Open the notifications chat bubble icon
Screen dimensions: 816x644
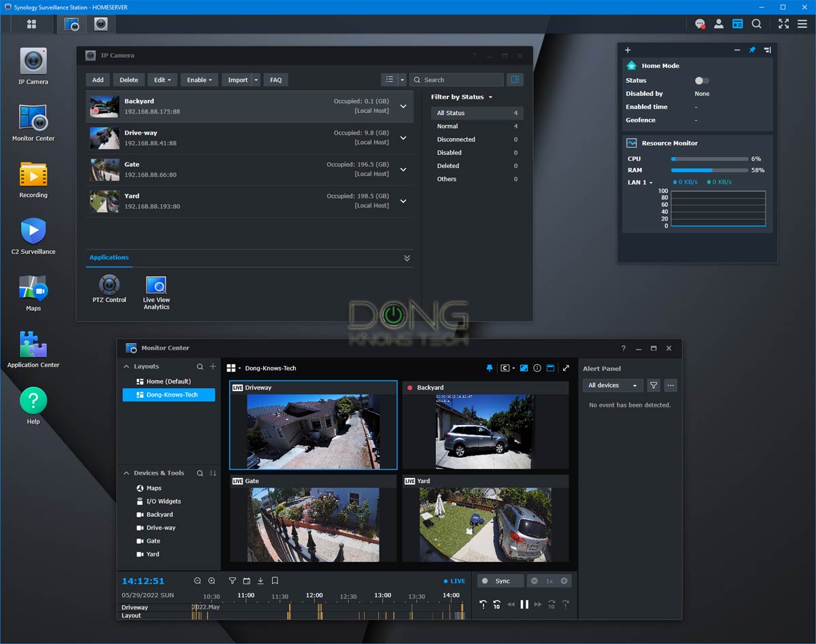tap(700, 24)
